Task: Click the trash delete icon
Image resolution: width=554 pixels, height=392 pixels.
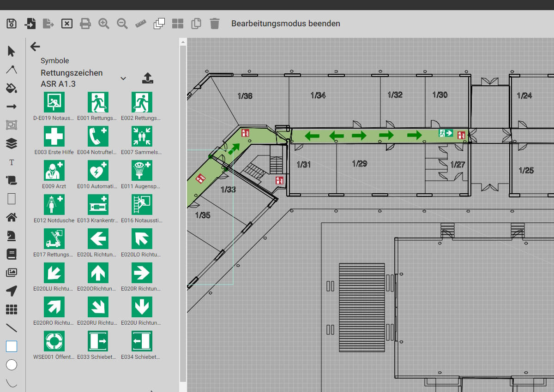Action: tap(215, 24)
